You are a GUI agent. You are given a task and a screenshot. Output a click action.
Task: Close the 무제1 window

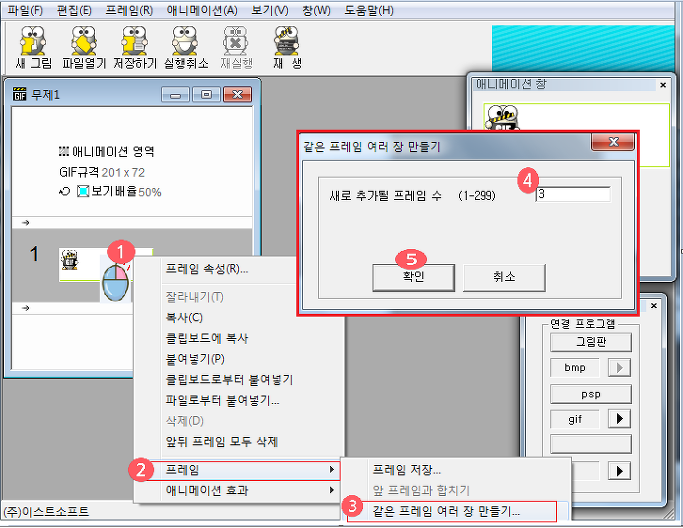click(237, 94)
